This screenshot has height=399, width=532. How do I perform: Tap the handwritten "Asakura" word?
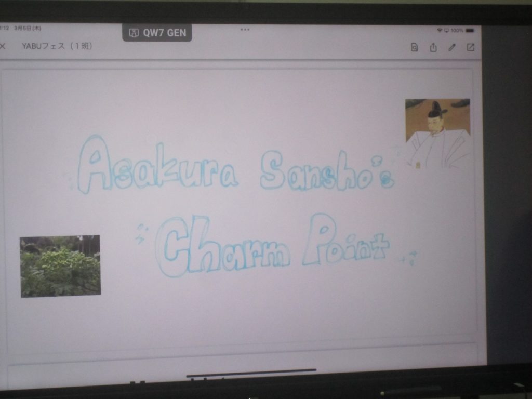click(157, 167)
